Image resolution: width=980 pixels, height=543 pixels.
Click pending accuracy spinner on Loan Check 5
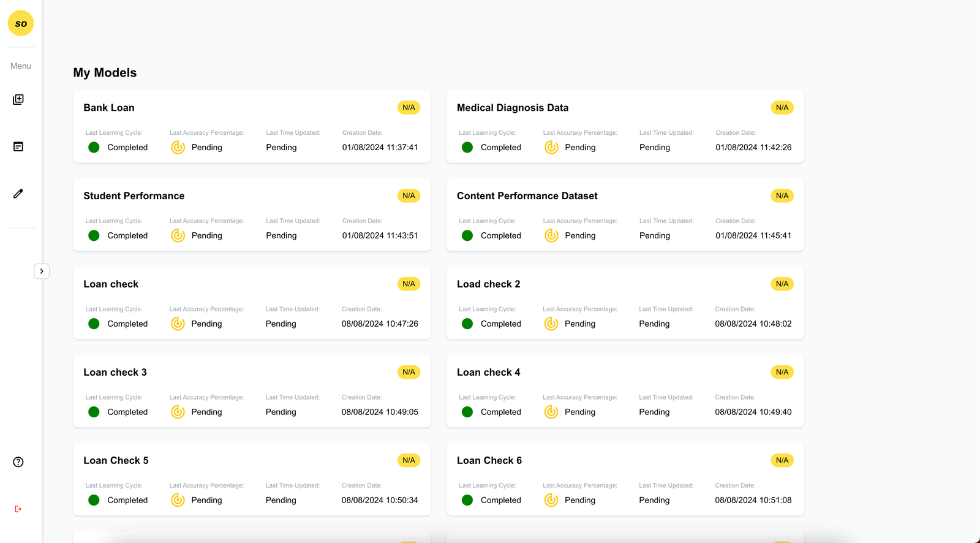point(178,500)
